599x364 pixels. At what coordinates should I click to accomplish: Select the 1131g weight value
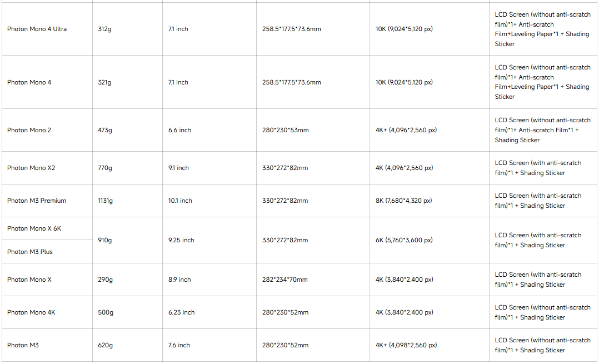coord(106,201)
